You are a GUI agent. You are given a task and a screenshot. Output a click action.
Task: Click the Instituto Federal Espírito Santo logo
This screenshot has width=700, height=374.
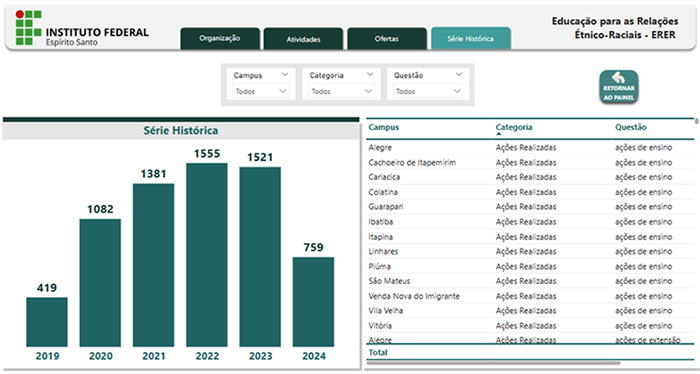[82, 28]
